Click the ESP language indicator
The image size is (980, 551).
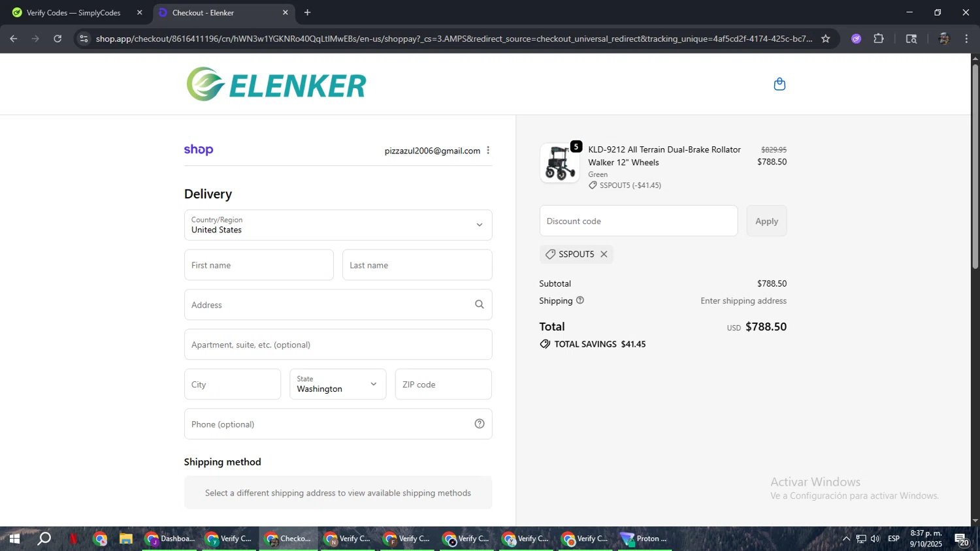[x=894, y=539]
